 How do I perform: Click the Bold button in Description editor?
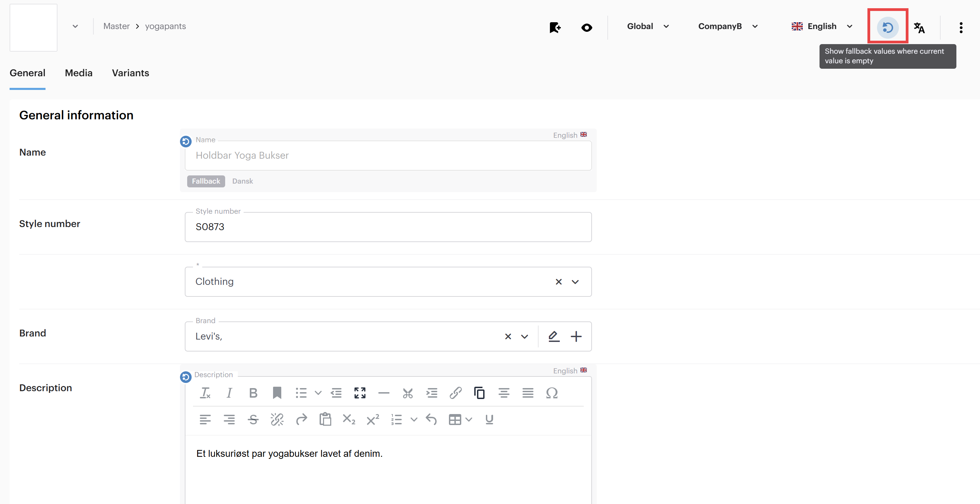pyautogui.click(x=253, y=393)
